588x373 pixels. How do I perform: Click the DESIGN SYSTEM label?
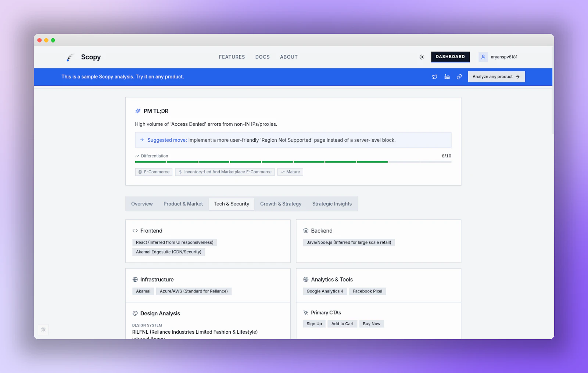pyautogui.click(x=147, y=326)
